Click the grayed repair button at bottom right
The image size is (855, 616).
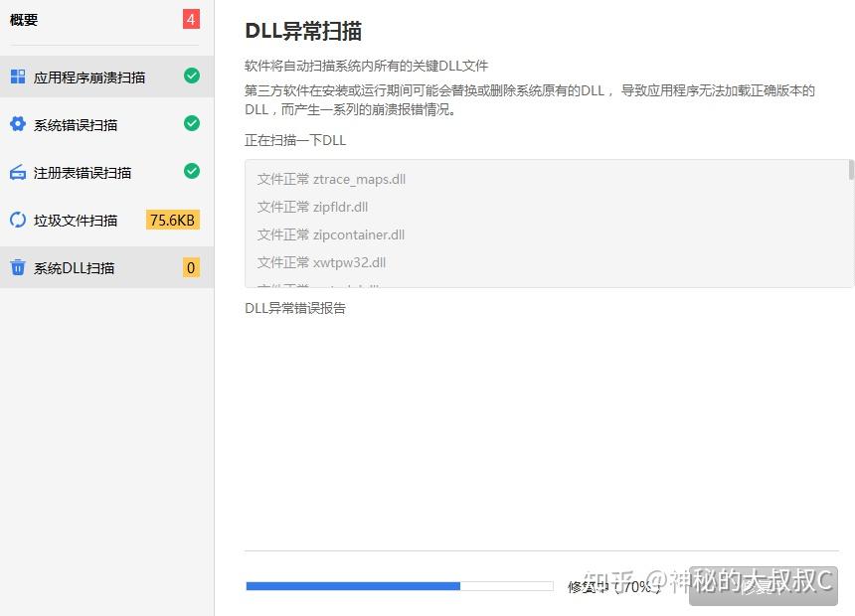[766, 586]
